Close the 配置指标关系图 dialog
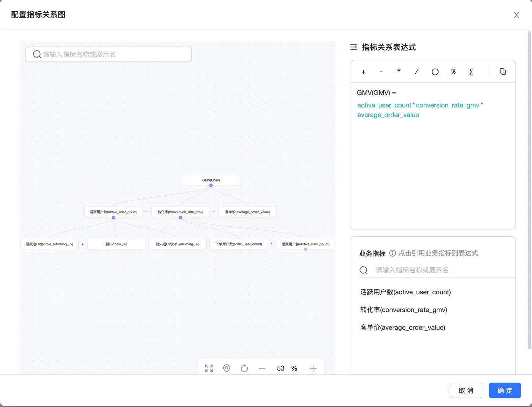Image resolution: width=532 pixels, height=407 pixels. coord(516,15)
